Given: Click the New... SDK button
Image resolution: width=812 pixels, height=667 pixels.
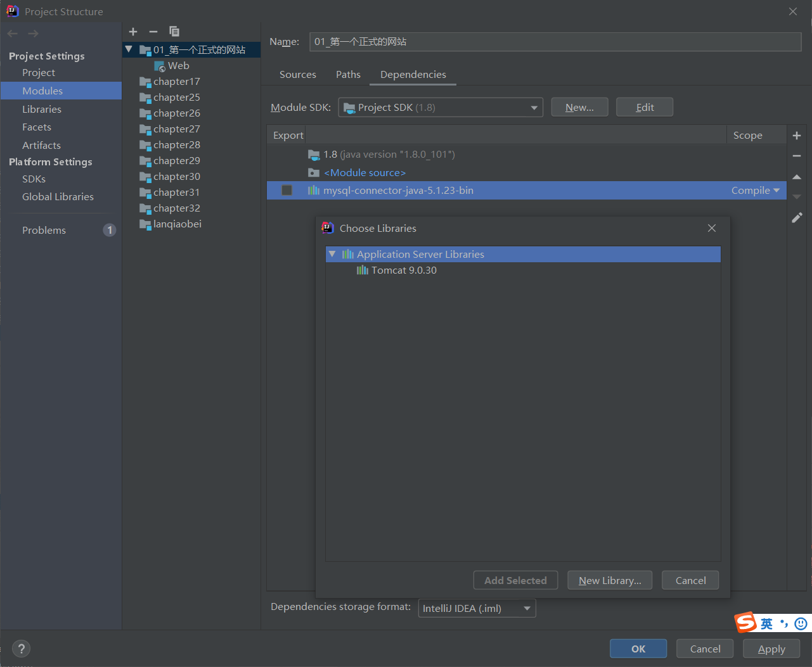Looking at the screenshot, I should (579, 107).
